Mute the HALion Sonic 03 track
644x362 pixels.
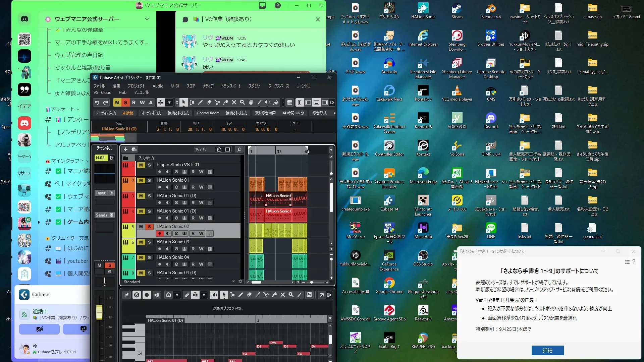click(x=141, y=242)
